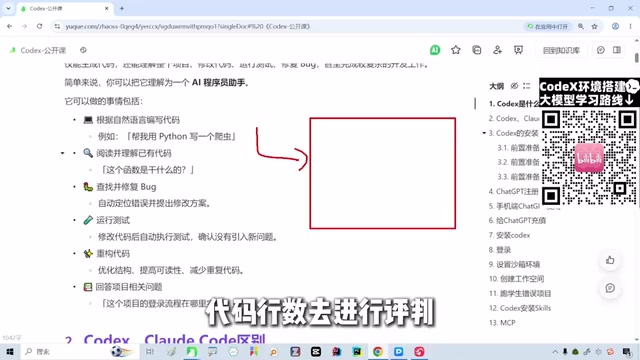Viewport: 640px width, 360px height.
Task: Click the text '重构代码'
Action: (113, 254)
